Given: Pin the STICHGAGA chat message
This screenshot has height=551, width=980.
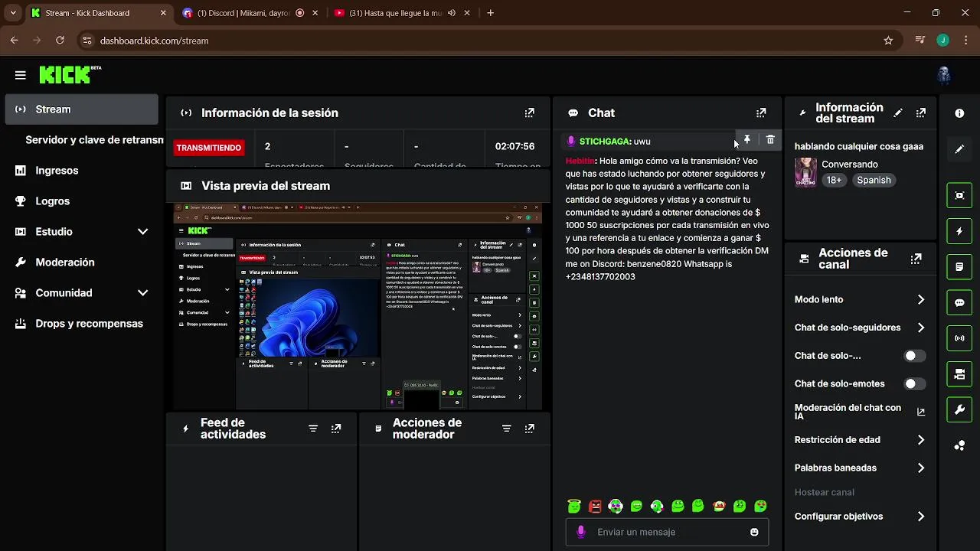Looking at the screenshot, I should (747, 140).
